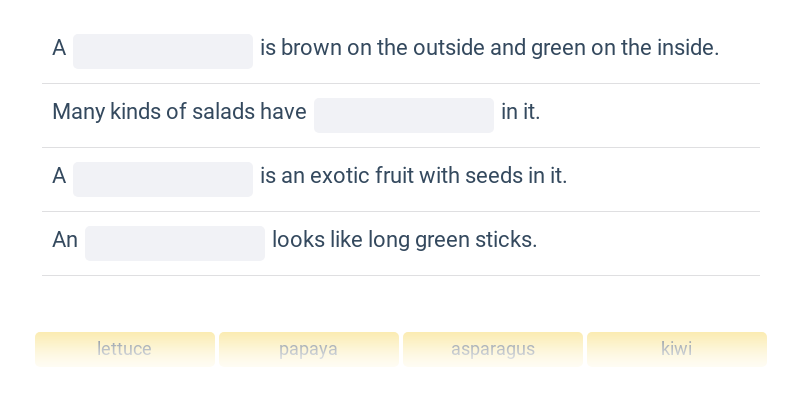Click the letter 'A' starting the first sentence
This screenshot has height=400, width=800.
[x=59, y=48]
